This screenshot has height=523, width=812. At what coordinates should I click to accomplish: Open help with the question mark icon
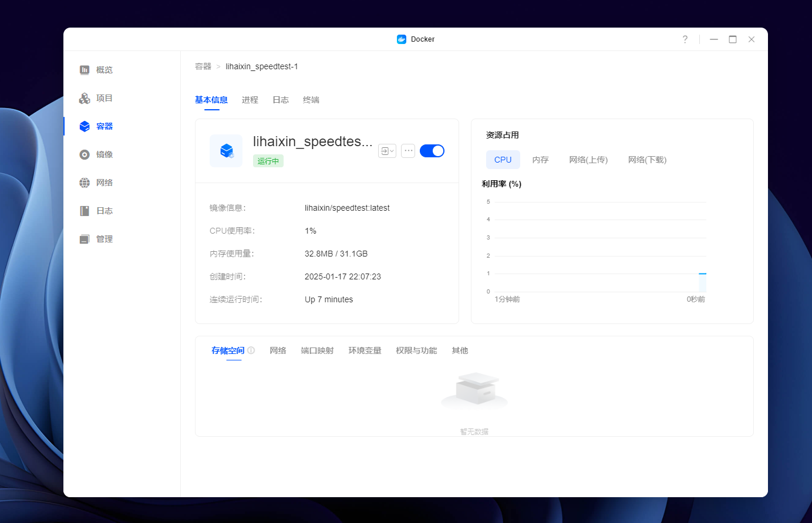pos(685,39)
